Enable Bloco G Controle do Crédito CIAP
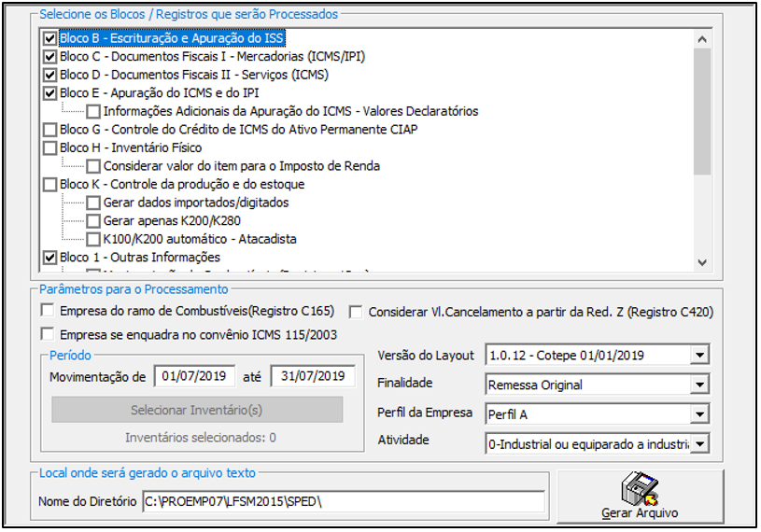This screenshot has width=761, height=532. pos(50,130)
